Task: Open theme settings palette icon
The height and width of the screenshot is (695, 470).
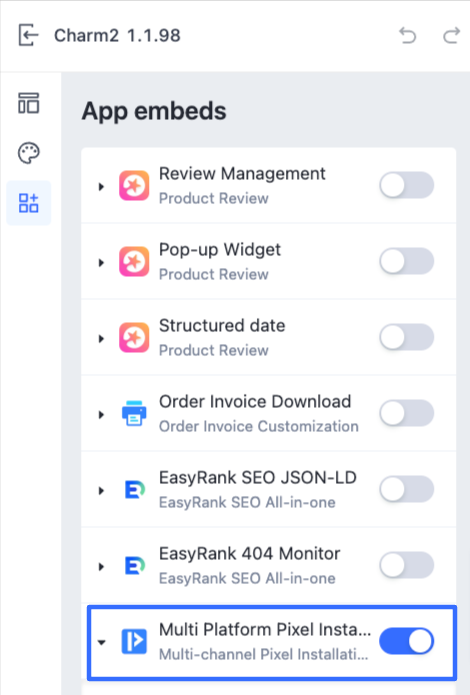Action: 29,153
